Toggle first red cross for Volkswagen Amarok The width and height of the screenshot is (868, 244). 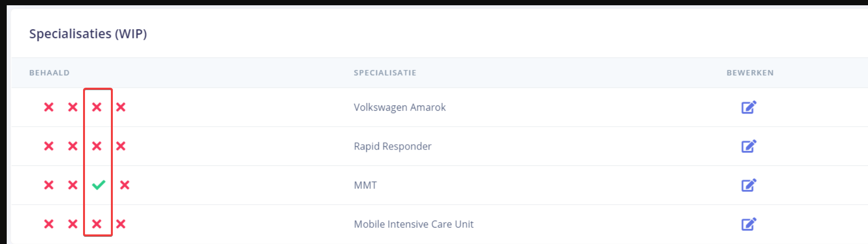point(48,107)
